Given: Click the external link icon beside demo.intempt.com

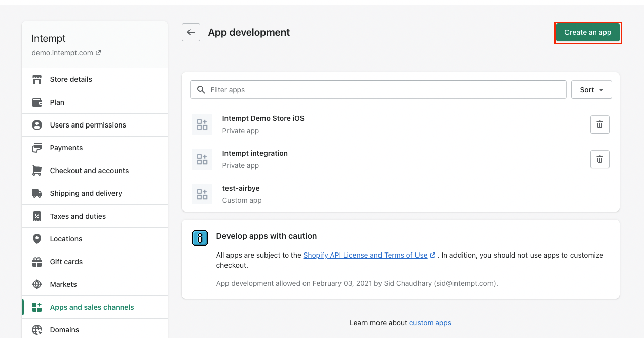Looking at the screenshot, I should pyautogui.click(x=98, y=53).
